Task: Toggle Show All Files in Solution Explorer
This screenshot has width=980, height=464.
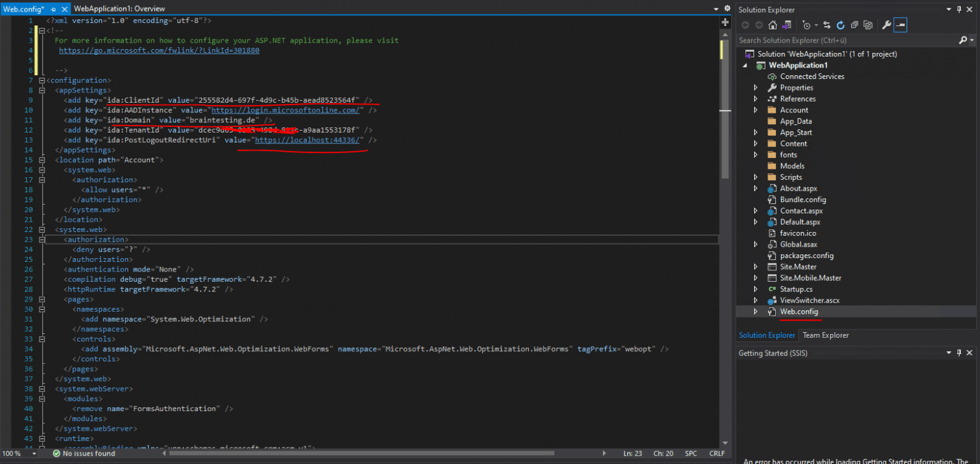Action: click(868, 25)
